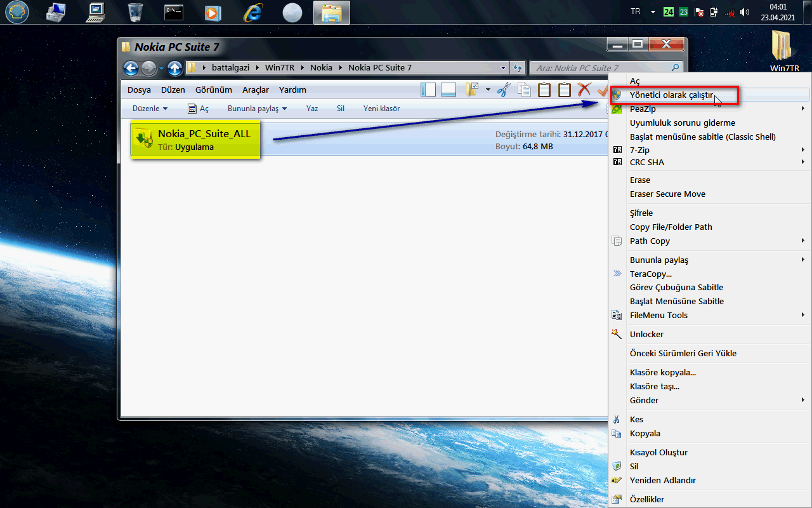The height and width of the screenshot is (508, 812).
Task: Choose TeraCopy... in context menu
Action: tap(710, 274)
